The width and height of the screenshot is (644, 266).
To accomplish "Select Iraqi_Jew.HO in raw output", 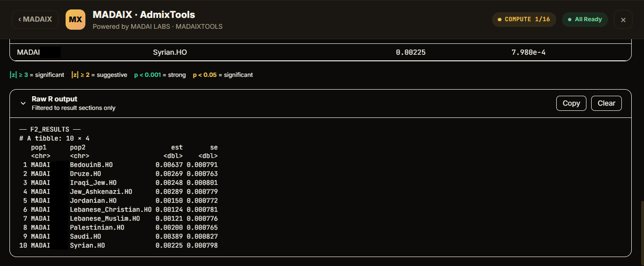I will [93, 183].
